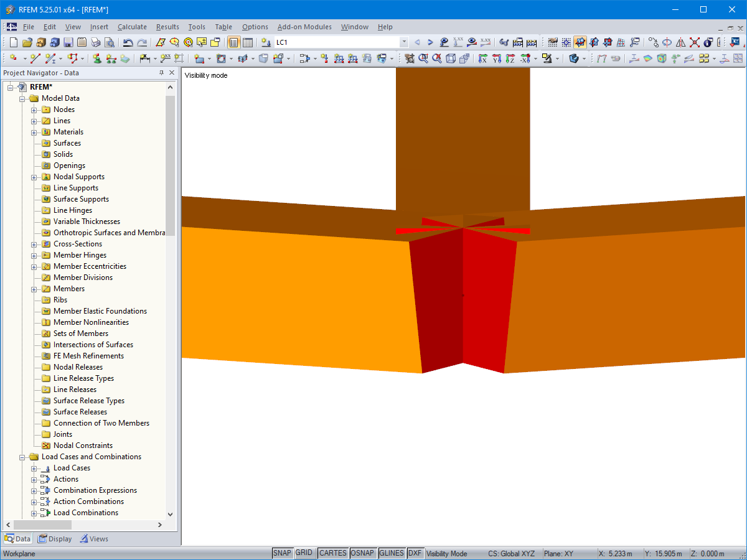
Task: Open the Results menu
Action: (167, 27)
